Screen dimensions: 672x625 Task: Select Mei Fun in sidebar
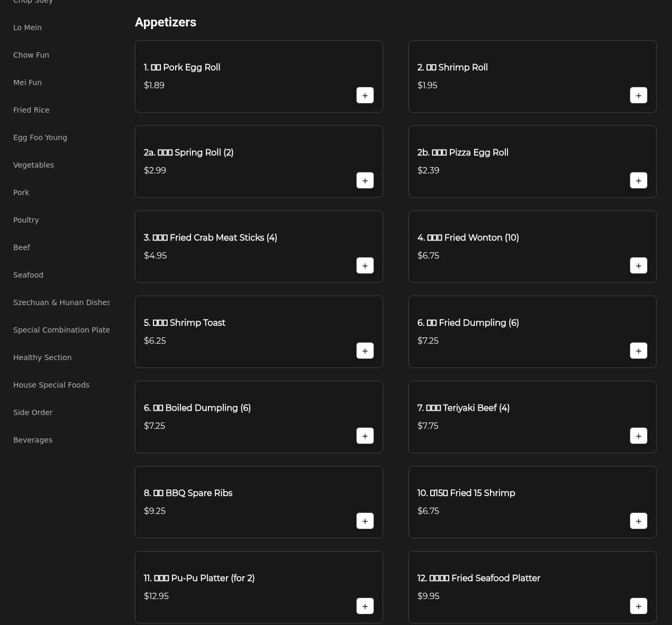tap(28, 82)
